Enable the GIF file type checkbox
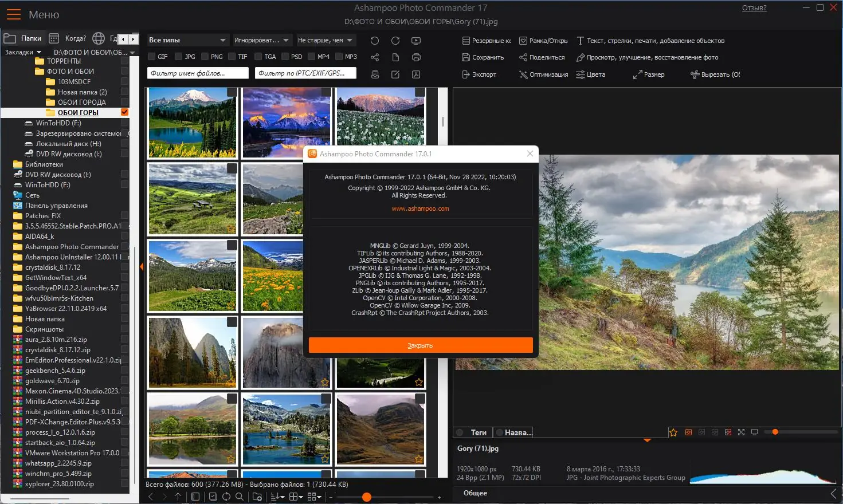The image size is (843, 504). pyautogui.click(x=152, y=57)
